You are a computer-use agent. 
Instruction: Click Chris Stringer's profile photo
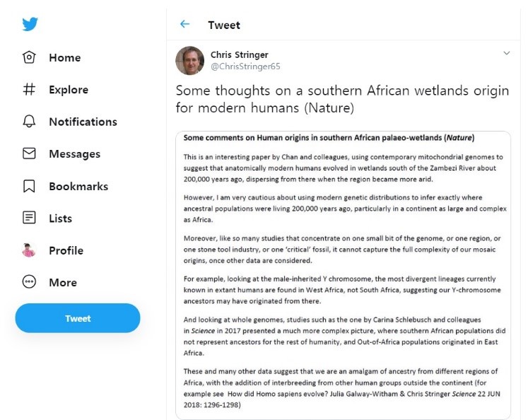(x=190, y=61)
